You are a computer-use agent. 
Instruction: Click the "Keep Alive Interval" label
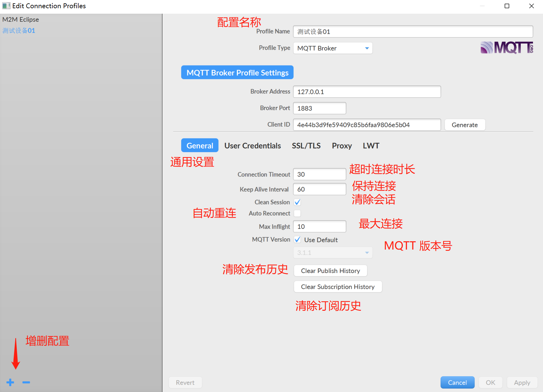264,189
